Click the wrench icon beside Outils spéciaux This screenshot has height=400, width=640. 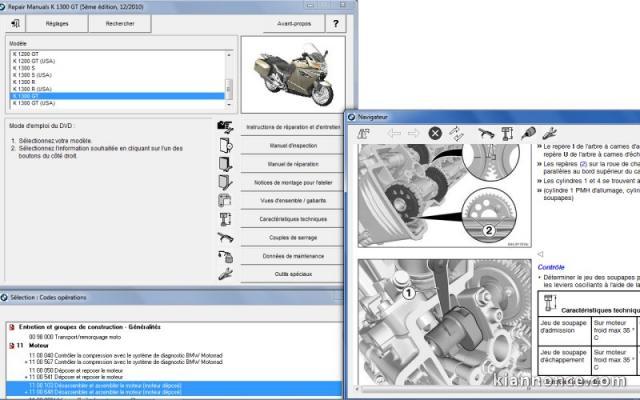point(225,273)
